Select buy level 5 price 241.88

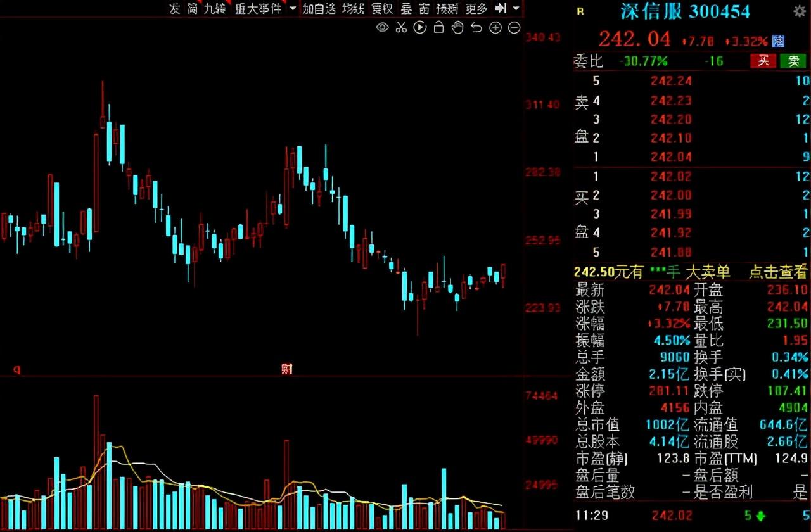[671, 252]
